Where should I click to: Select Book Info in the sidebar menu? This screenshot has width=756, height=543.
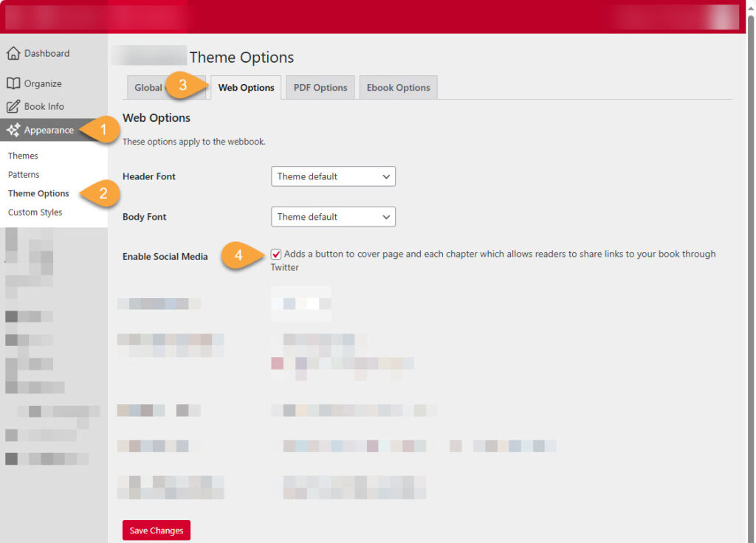click(x=45, y=106)
